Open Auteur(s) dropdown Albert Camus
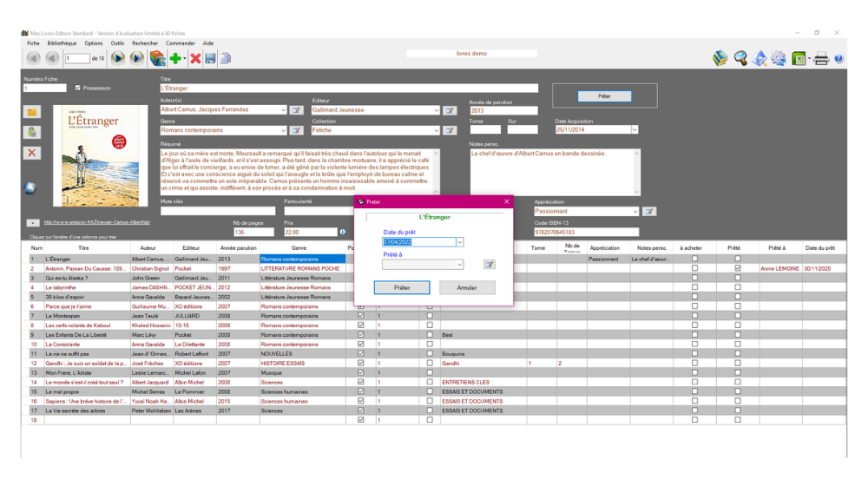Viewport: 868px width, 486px height. tap(283, 110)
